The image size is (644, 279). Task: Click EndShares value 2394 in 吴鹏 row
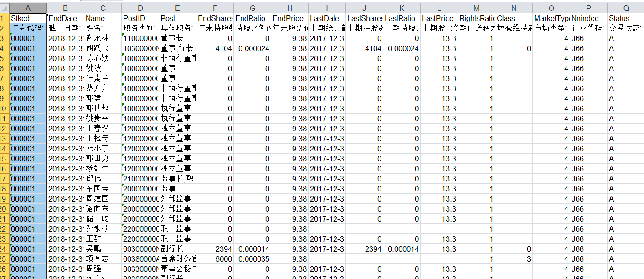215,249
